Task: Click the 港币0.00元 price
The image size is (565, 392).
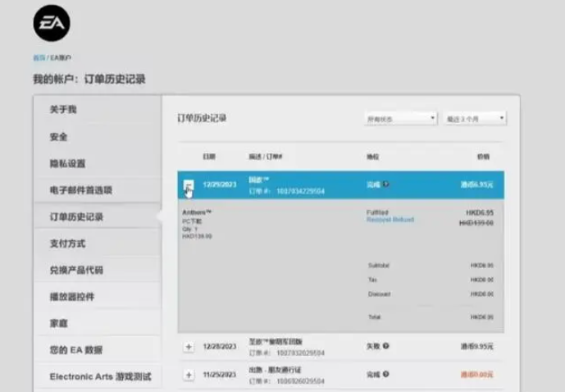Action: point(477,374)
